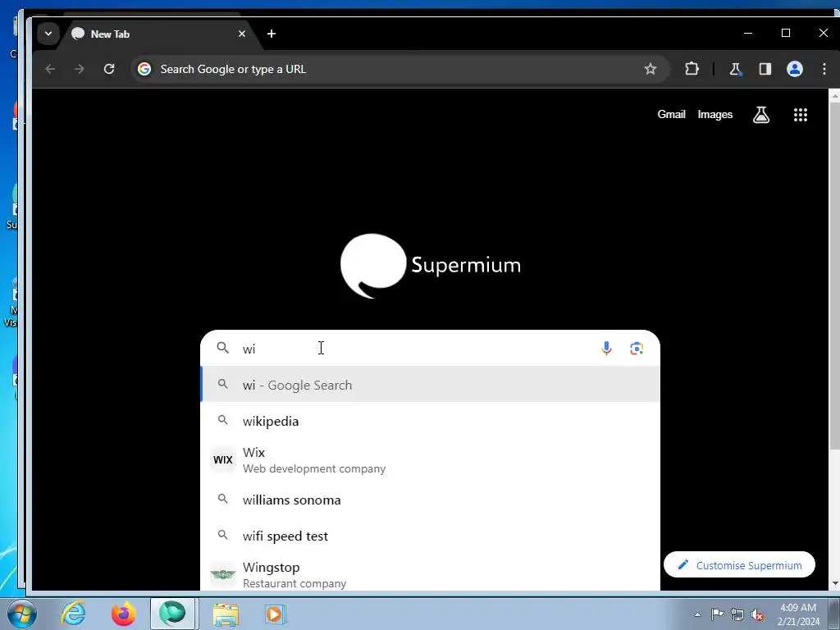Screen dimensions: 840x630
Task: Click the page vertical scrollbar thumb
Action: pyautogui.click(x=834, y=276)
